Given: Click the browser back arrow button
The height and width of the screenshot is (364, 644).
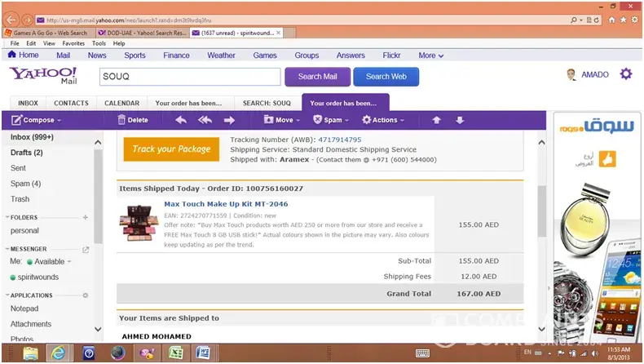Looking at the screenshot, I should click(x=11, y=20).
